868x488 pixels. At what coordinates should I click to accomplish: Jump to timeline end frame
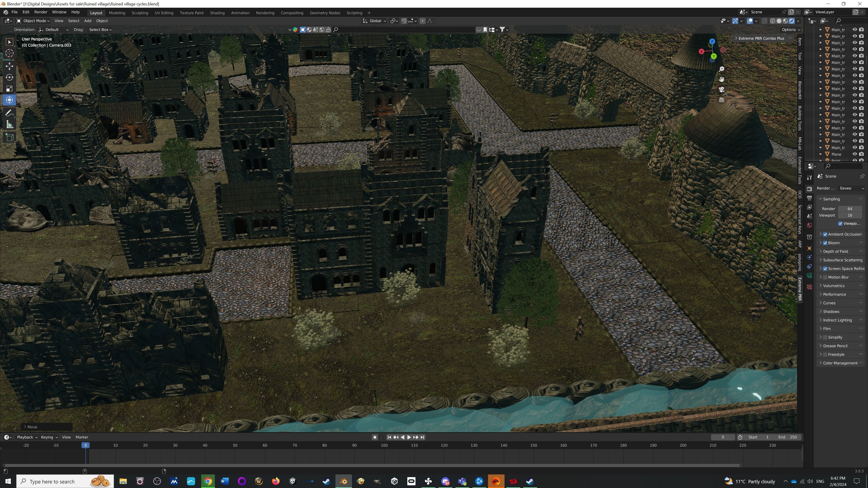click(x=422, y=437)
